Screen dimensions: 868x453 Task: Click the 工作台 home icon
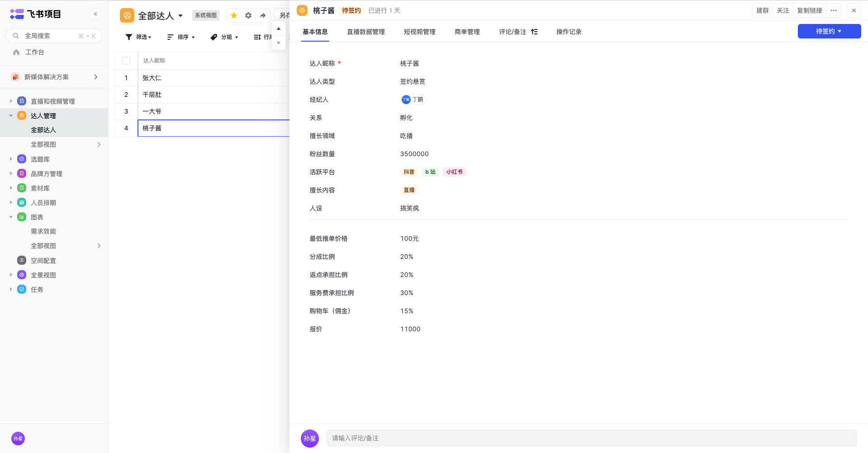click(x=16, y=52)
